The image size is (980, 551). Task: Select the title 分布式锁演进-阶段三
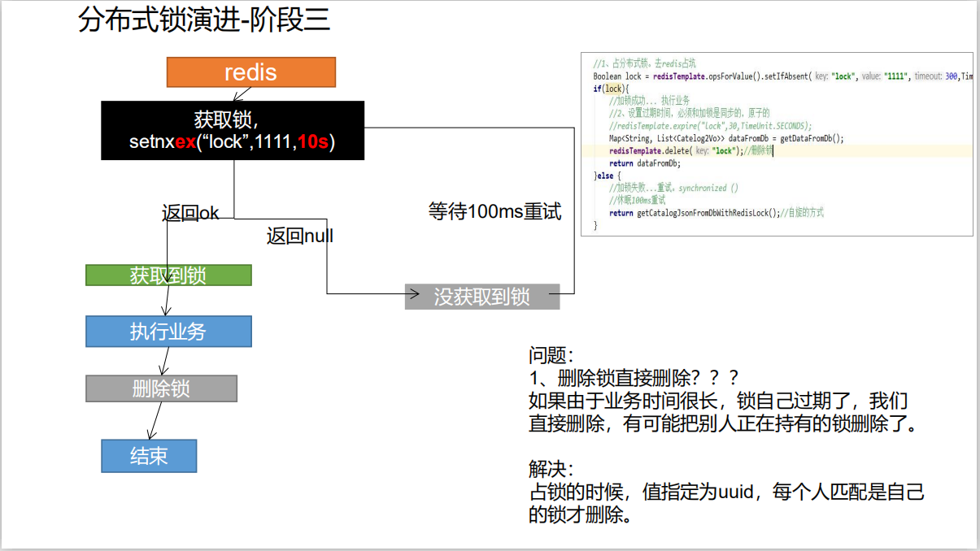click(206, 18)
